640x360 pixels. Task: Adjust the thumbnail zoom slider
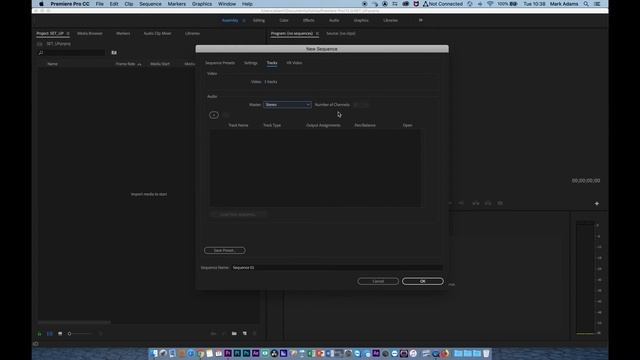(x=80, y=334)
